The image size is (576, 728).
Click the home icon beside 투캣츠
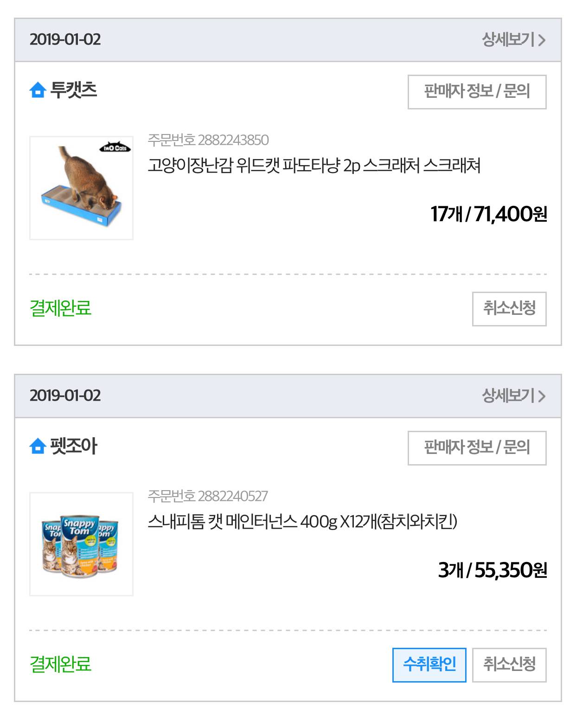coord(37,90)
